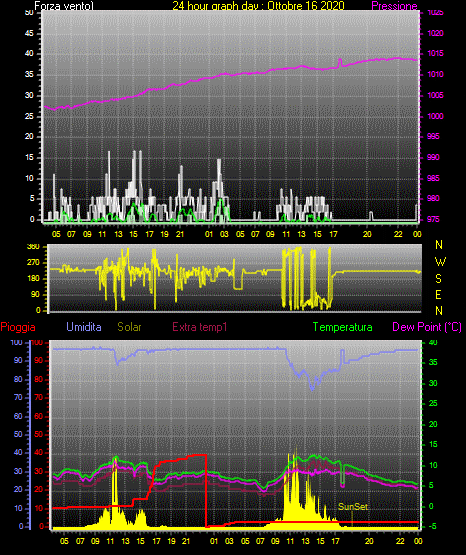Click the red rain line drop at midnight
This screenshot has height=555, width=466.
[x=206, y=491]
